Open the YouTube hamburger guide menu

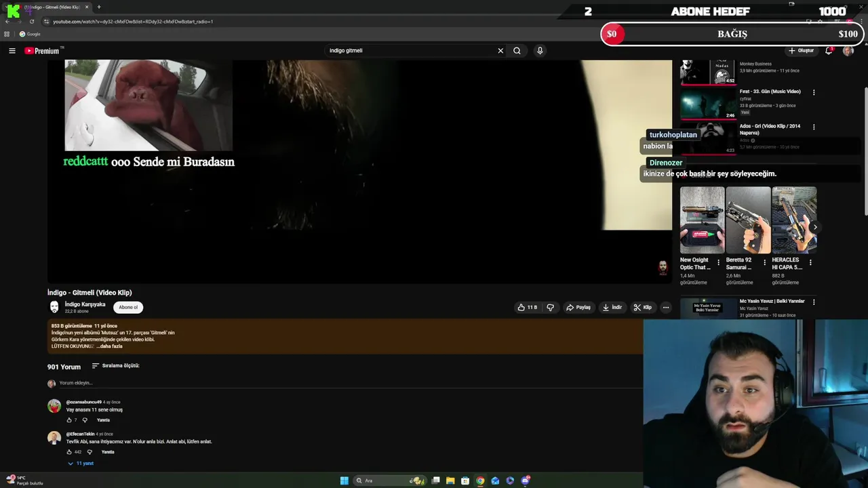coord(12,51)
